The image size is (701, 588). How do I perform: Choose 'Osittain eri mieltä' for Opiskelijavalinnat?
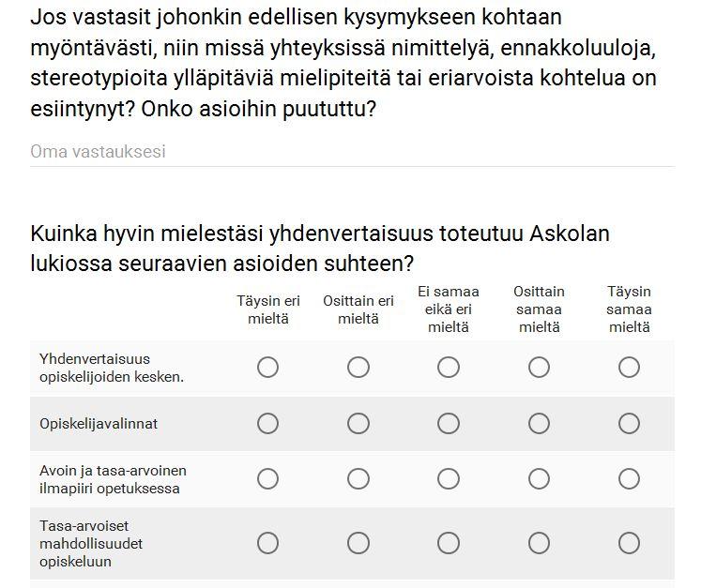(358, 423)
